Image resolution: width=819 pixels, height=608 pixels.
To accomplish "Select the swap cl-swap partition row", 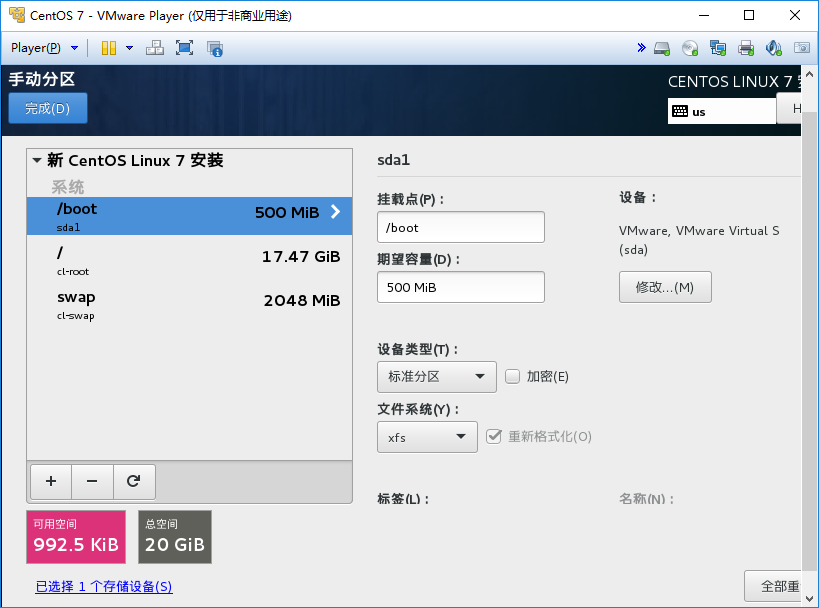I will 190,305.
